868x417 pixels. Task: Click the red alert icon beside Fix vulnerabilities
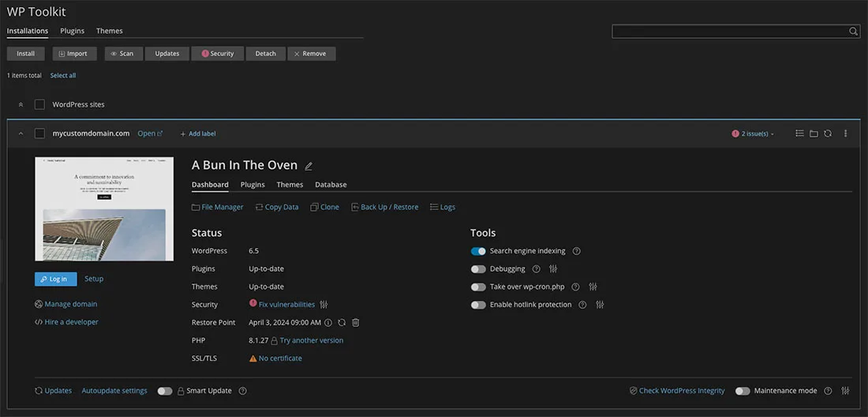point(253,303)
